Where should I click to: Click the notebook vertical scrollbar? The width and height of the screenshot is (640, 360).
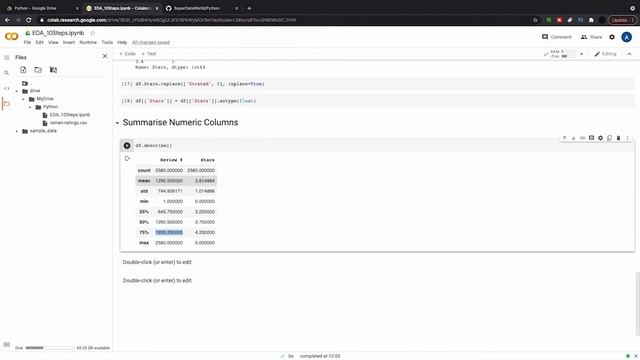coord(638,303)
